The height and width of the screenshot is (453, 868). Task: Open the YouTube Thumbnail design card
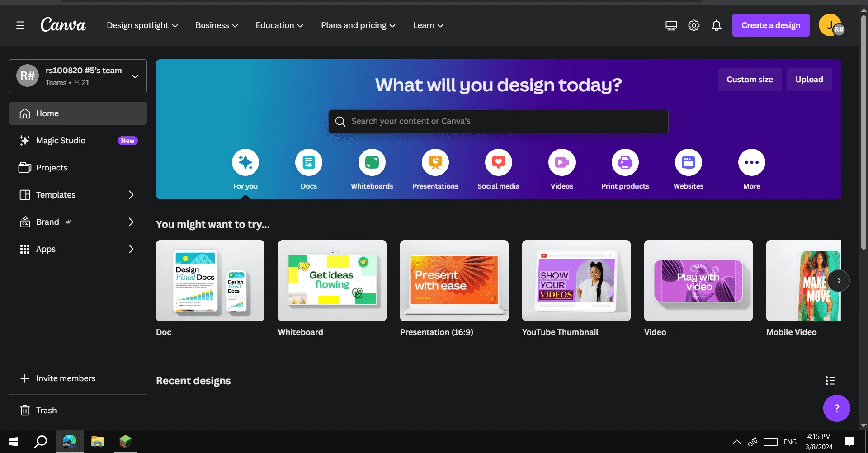click(x=576, y=281)
